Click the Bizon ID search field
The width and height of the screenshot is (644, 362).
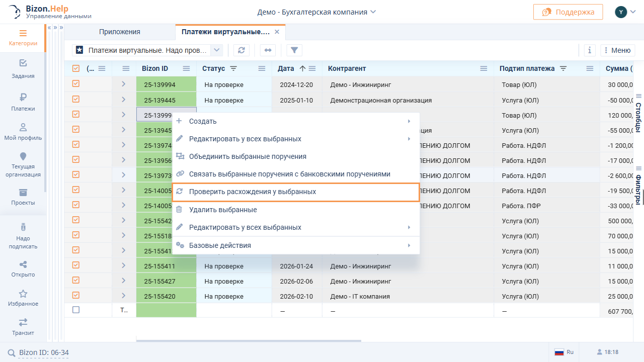pos(44,352)
